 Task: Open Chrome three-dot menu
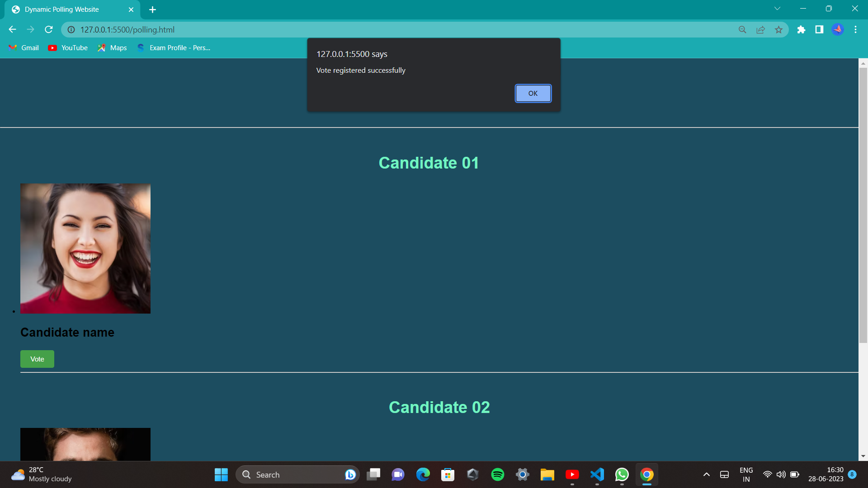[x=855, y=29]
